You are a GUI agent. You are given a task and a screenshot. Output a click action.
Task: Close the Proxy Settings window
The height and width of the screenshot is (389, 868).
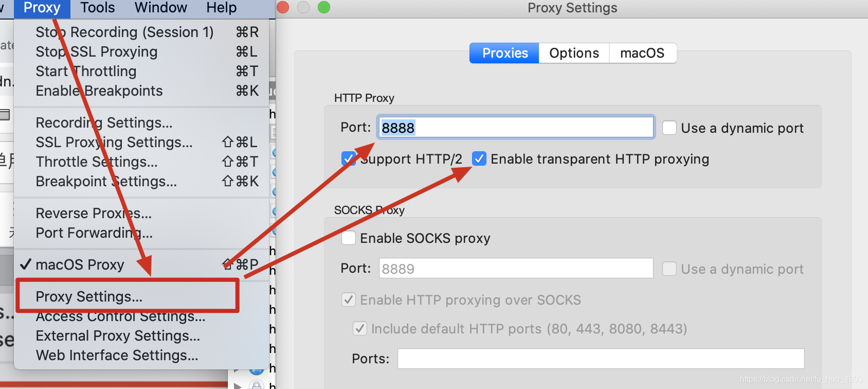[x=283, y=7]
